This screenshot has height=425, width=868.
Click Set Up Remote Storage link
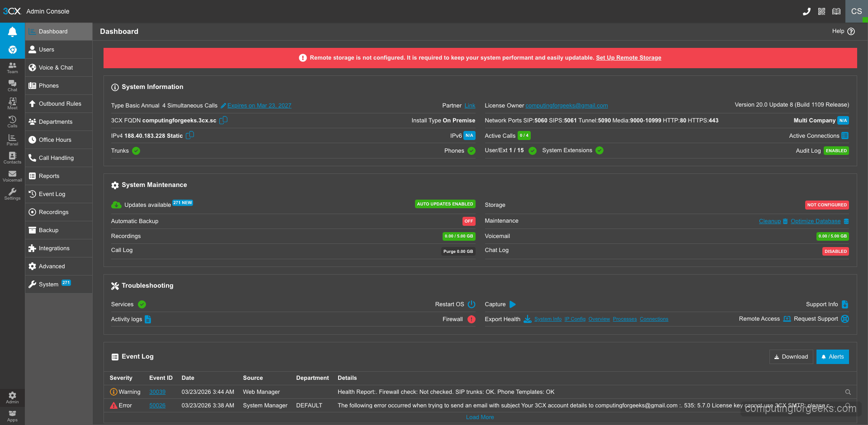(628, 57)
